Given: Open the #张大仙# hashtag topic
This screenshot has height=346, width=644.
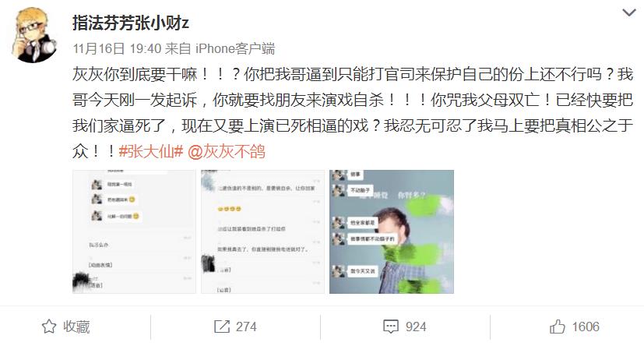Looking at the screenshot, I should pyautogui.click(x=151, y=152).
